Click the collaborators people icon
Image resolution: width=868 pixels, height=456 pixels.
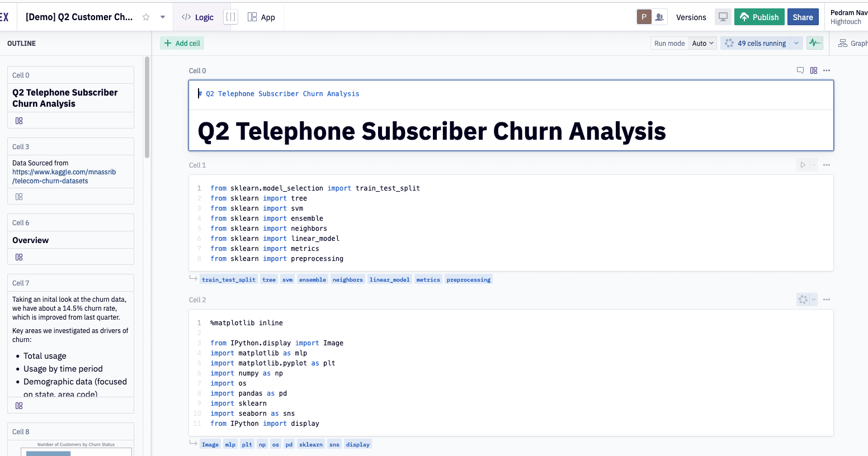[659, 17]
